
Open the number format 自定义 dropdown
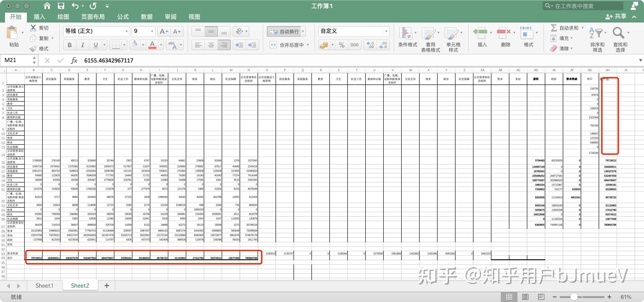[386, 31]
